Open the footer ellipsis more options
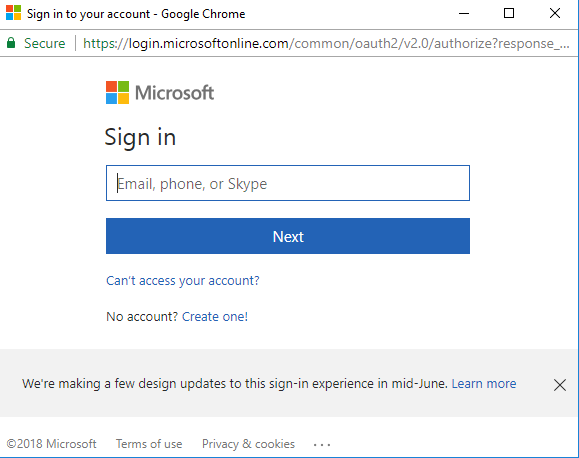 [x=322, y=445]
